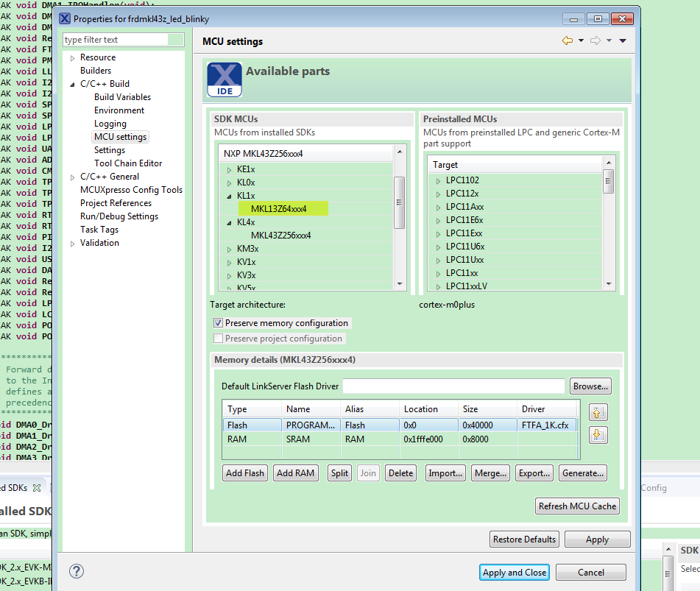Select MKL13Z64xxx4 in SDK MCUs list
Image resolution: width=700 pixels, height=591 pixels.
tap(278, 208)
